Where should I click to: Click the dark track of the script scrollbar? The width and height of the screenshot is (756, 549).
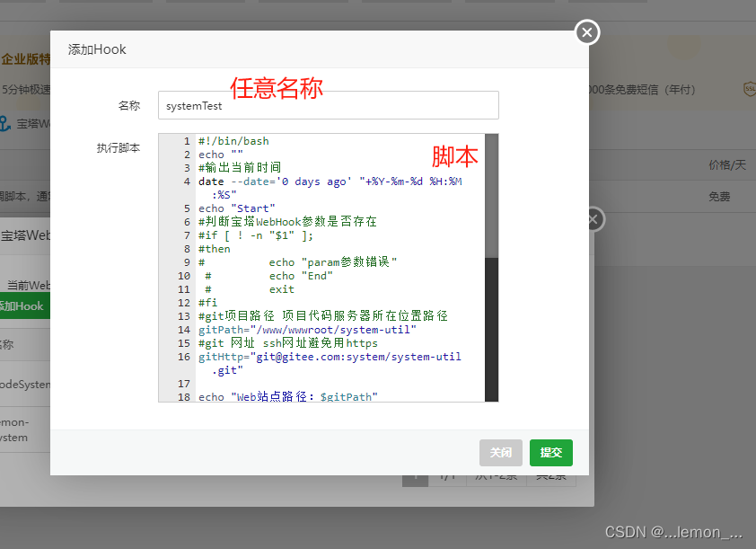pyautogui.click(x=492, y=330)
